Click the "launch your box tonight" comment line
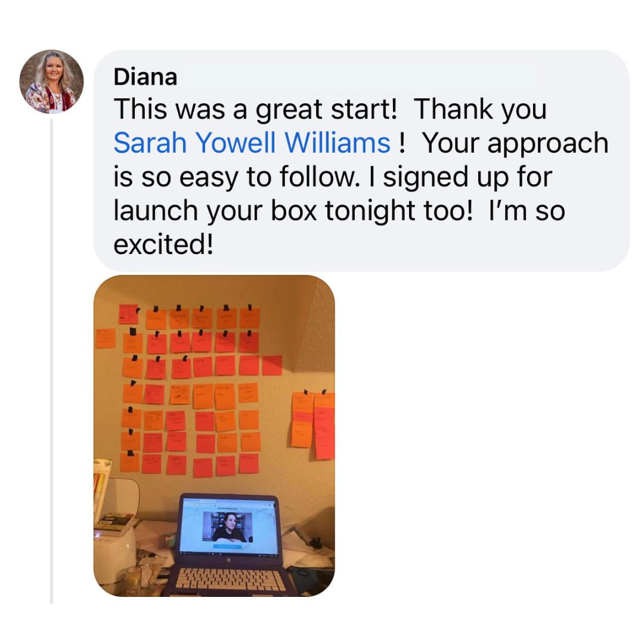 [x=339, y=210]
